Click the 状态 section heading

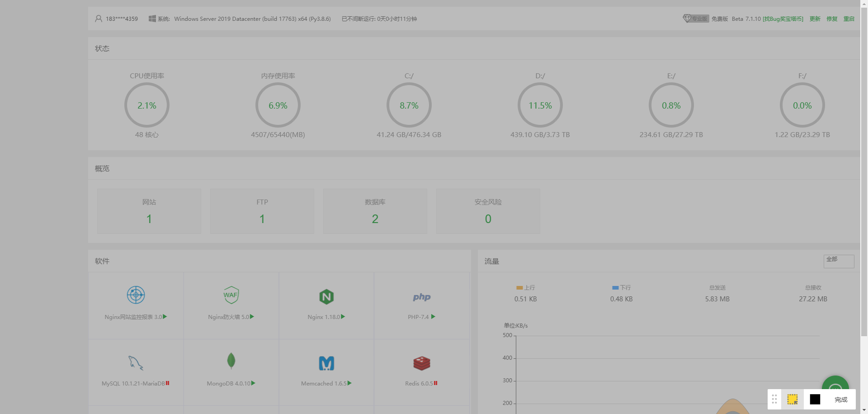[102, 48]
